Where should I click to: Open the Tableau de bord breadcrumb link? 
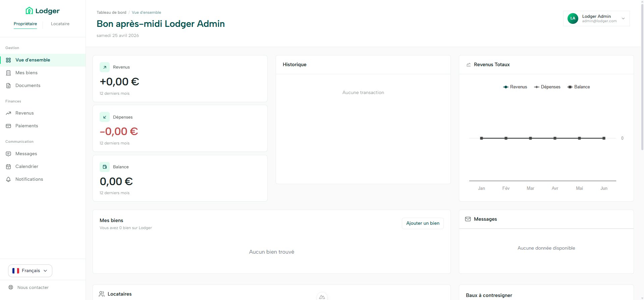pyautogui.click(x=111, y=12)
